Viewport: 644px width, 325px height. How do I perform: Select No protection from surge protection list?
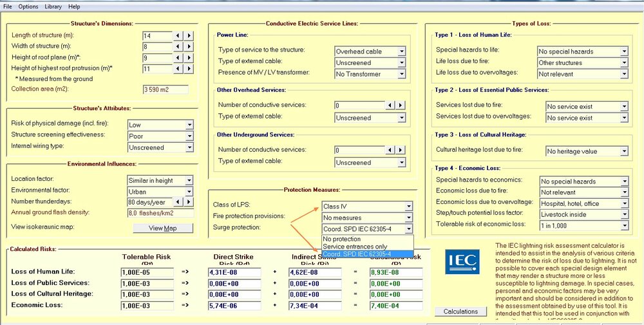point(368,239)
